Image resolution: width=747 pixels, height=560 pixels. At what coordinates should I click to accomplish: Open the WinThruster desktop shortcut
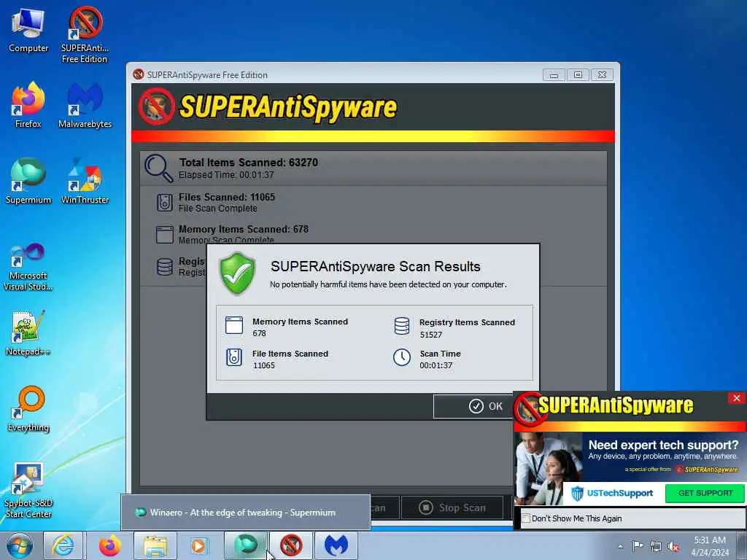click(x=85, y=182)
